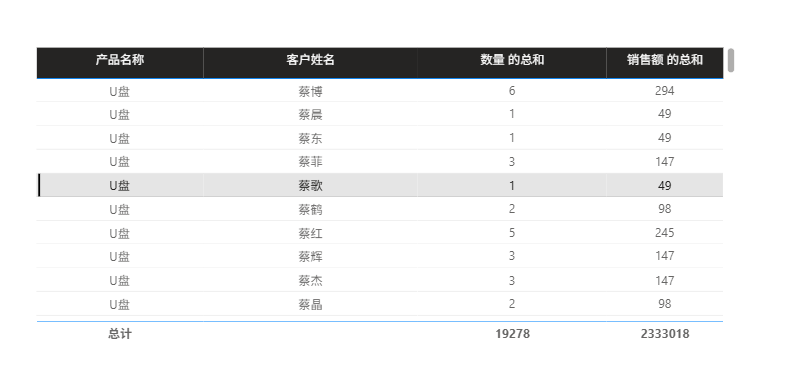
Task: Select the customer name cell 蔡鹤
Action: [x=310, y=209]
